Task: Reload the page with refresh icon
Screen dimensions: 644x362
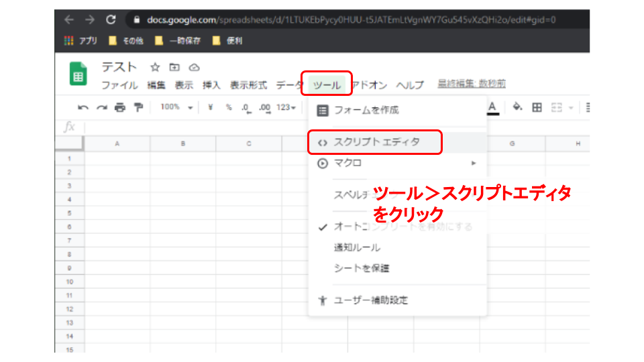Action: coord(111,19)
